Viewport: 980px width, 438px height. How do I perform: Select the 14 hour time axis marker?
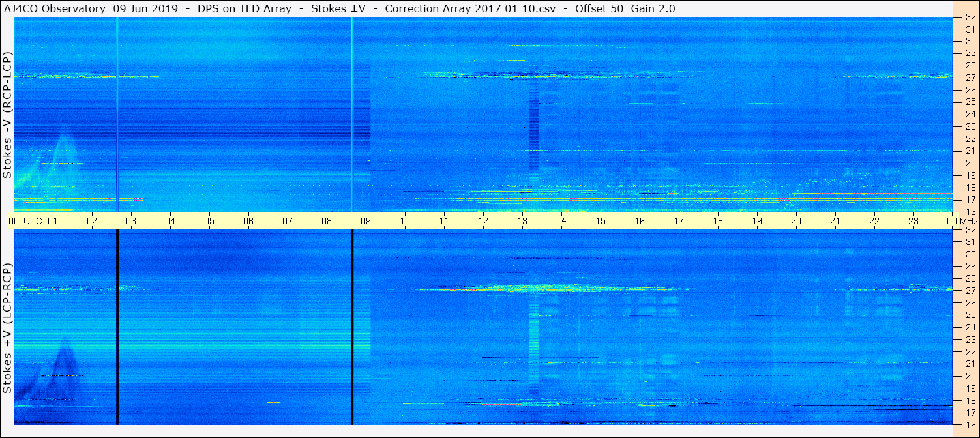pyautogui.click(x=561, y=221)
